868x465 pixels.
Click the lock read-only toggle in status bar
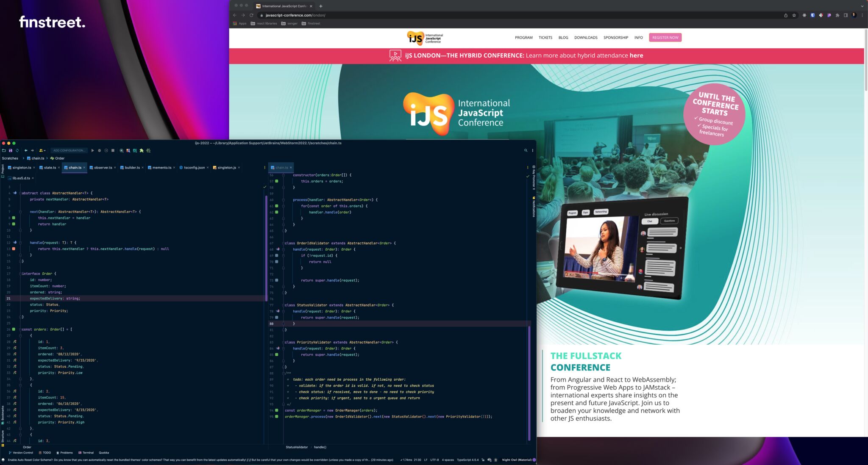click(483, 460)
